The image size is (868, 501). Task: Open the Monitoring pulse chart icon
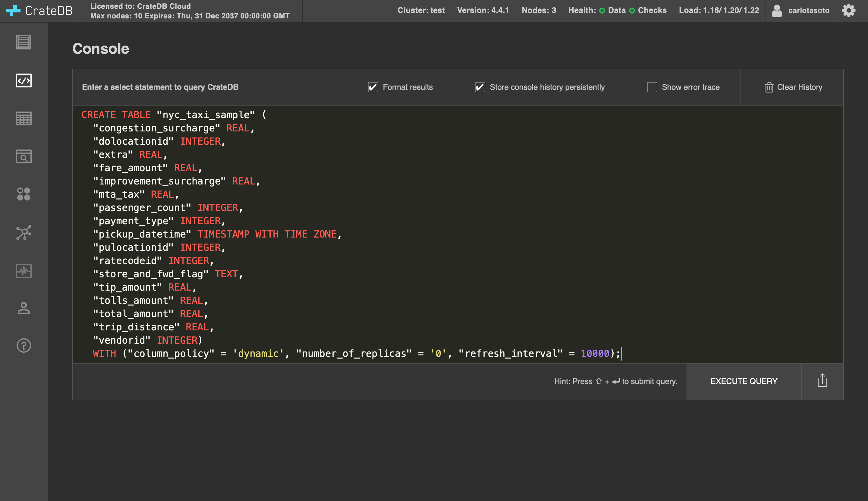coord(24,271)
